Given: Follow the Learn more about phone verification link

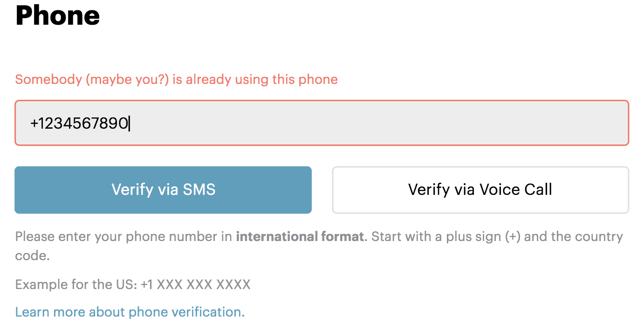Looking at the screenshot, I should coord(130,311).
